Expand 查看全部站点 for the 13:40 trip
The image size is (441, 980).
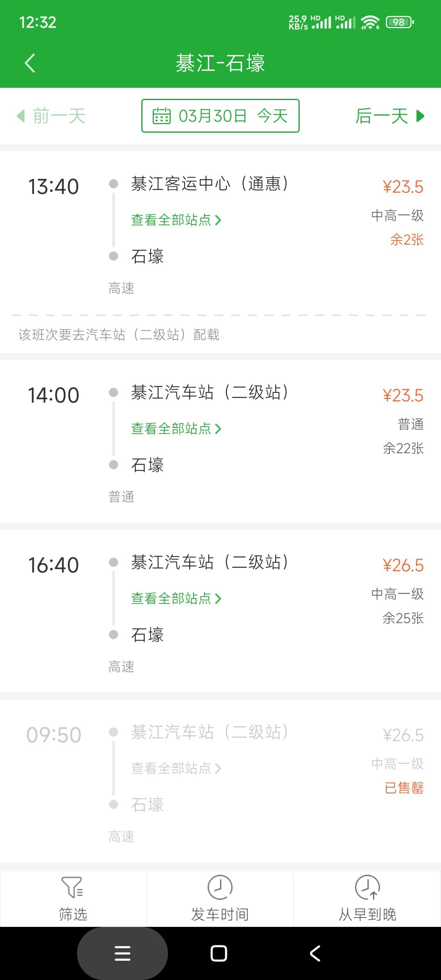click(176, 220)
